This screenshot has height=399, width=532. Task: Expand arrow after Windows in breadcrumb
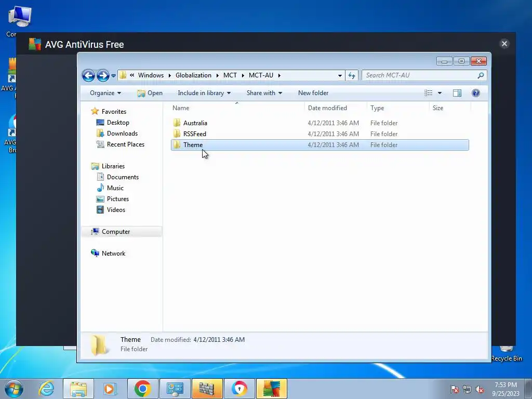pyautogui.click(x=170, y=75)
